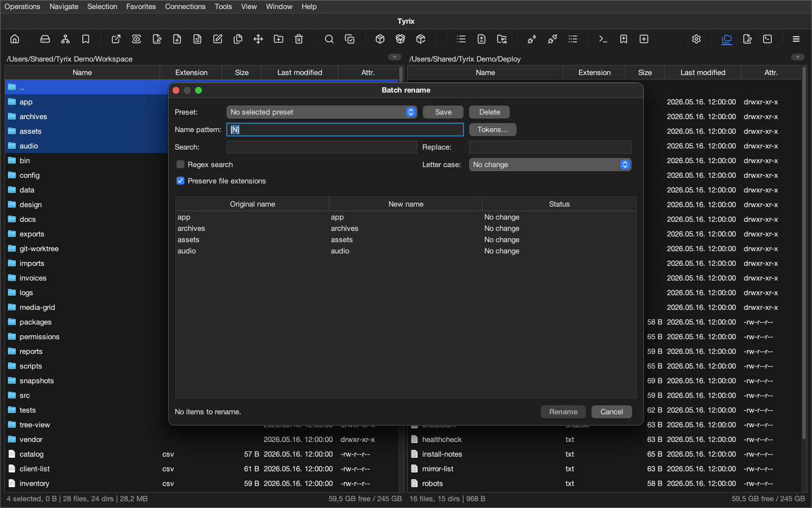Open new tab with plus-square icon
The height and width of the screenshot is (508, 812).
pyautogui.click(x=644, y=39)
